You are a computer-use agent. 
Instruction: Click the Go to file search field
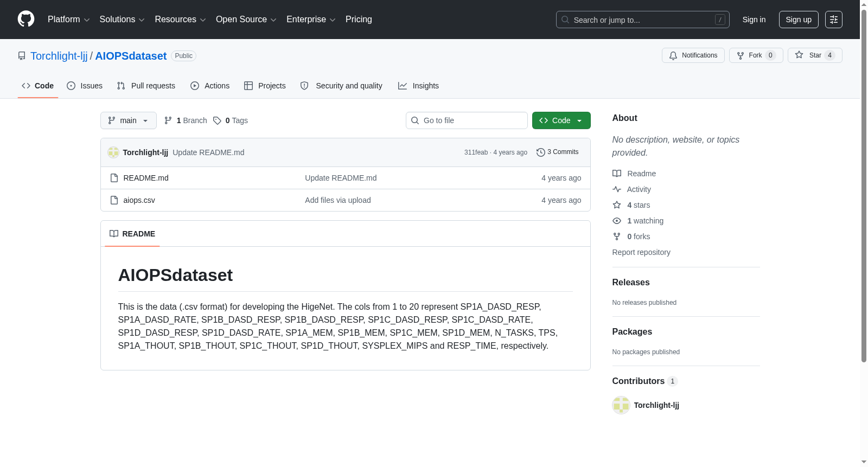467,120
